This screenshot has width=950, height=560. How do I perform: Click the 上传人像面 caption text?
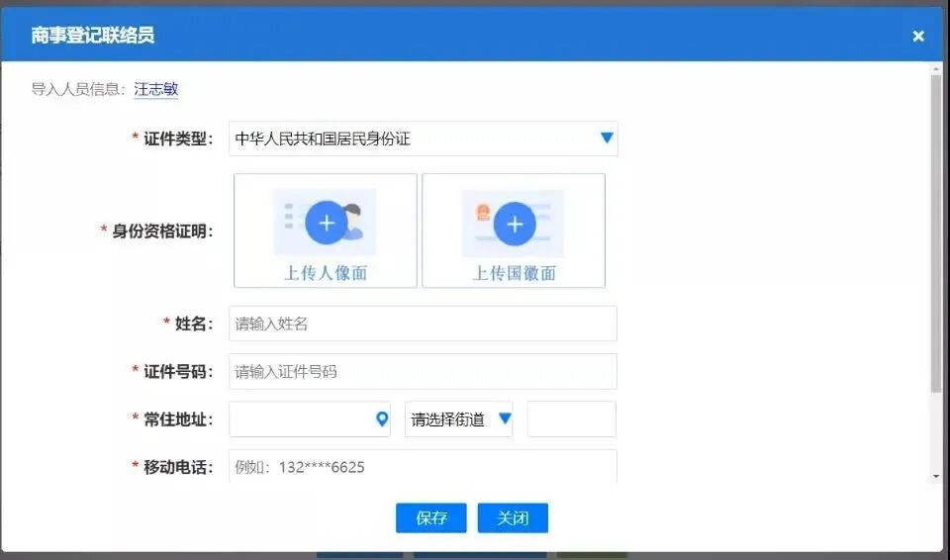(x=326, y=273)
